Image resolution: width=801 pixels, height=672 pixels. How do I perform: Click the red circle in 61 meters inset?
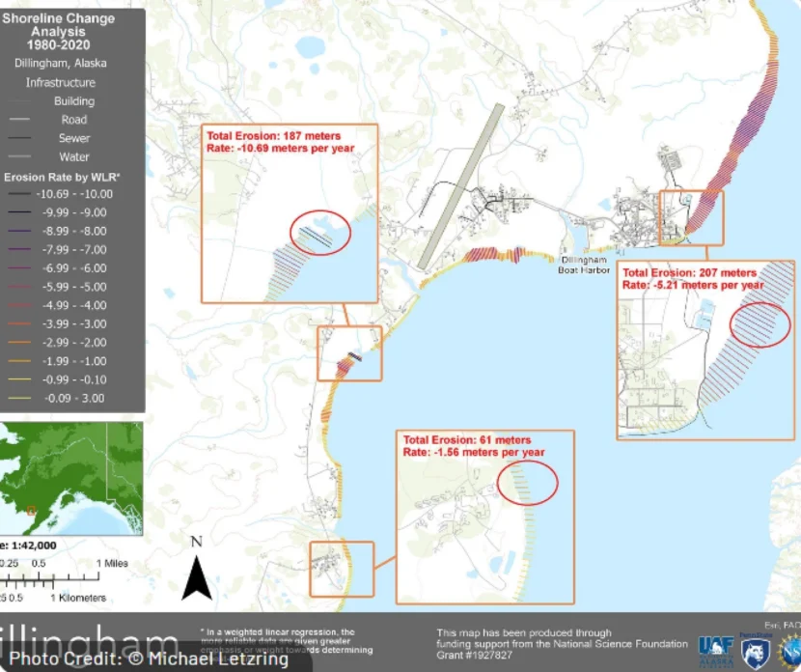[x=528, y=482]
